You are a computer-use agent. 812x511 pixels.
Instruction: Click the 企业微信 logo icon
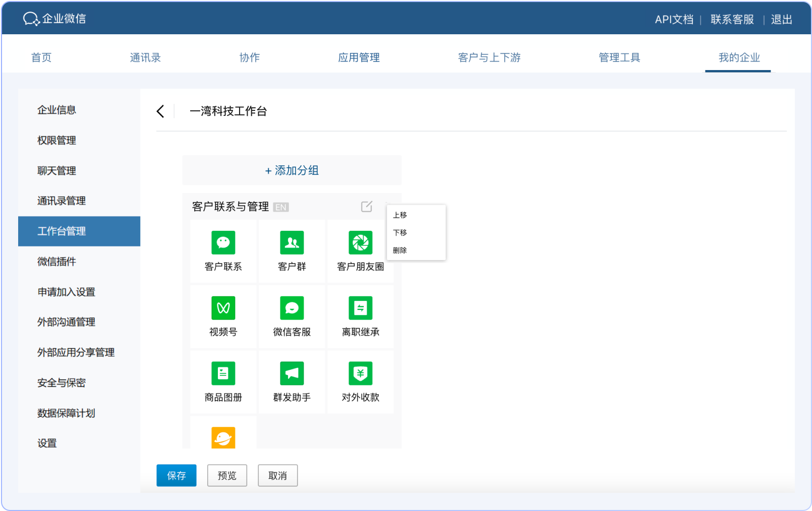[31, 19]
